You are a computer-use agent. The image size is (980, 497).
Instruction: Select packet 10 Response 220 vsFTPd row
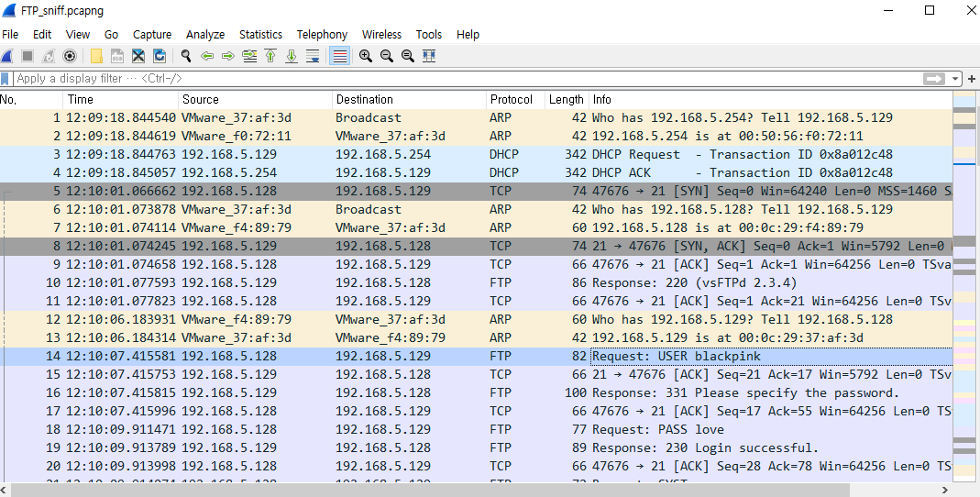pyautogui.click(x=477, y=282)
